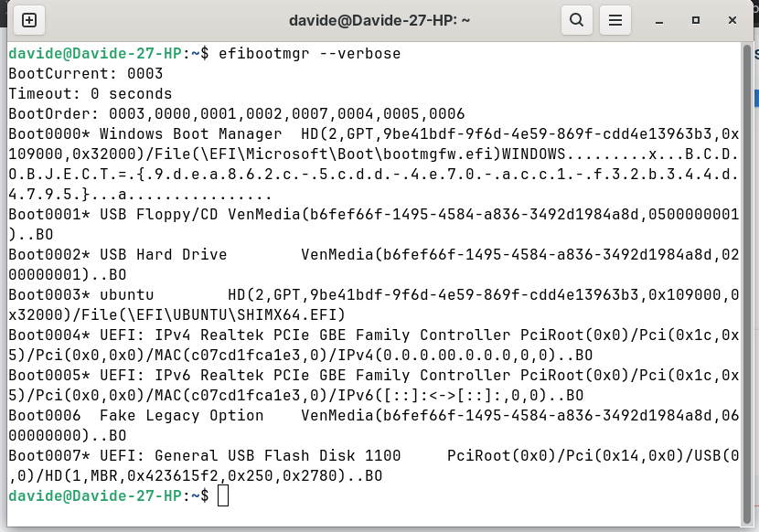
Task: Click the BootCurrent: 0003 line
Action: 86,73
